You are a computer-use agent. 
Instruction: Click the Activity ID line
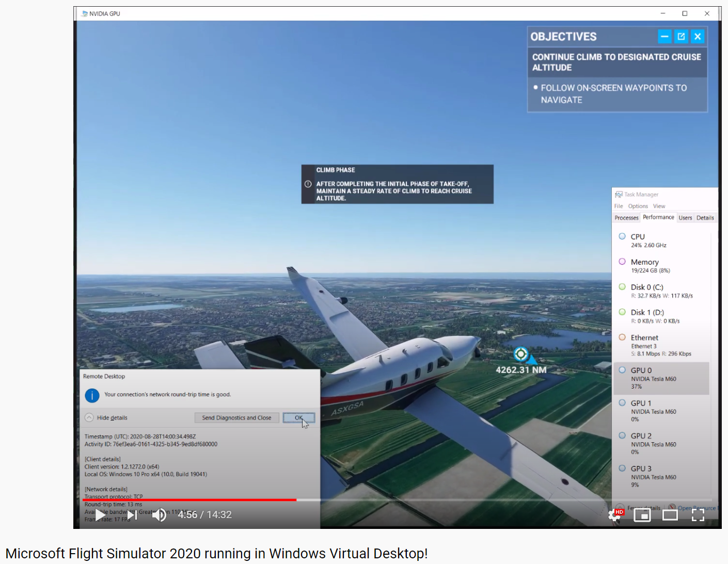[151, 444]
